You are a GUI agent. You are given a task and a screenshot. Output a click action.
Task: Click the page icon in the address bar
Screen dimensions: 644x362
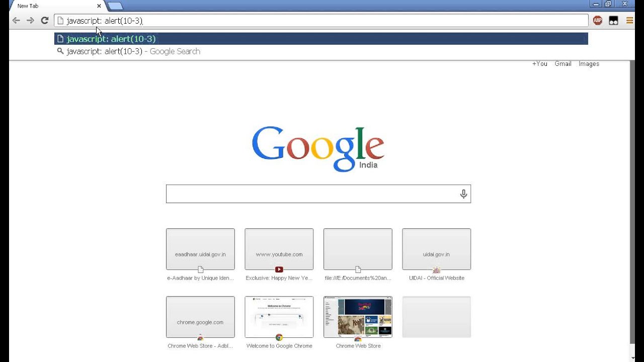point(60,21)
